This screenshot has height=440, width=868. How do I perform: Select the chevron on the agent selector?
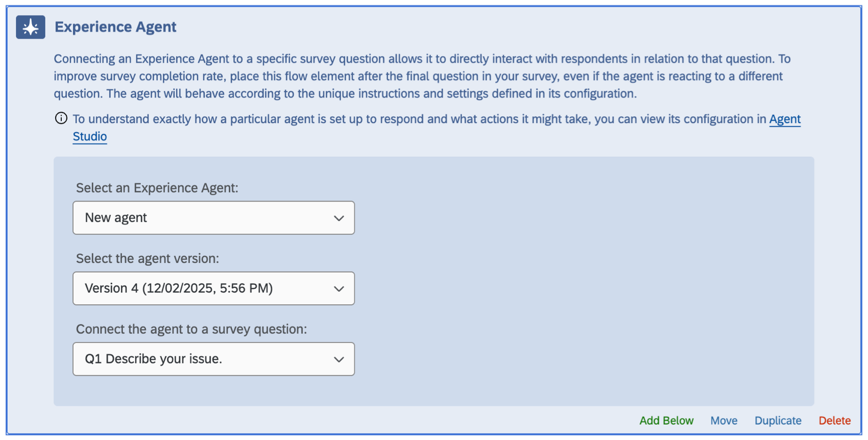339,217
